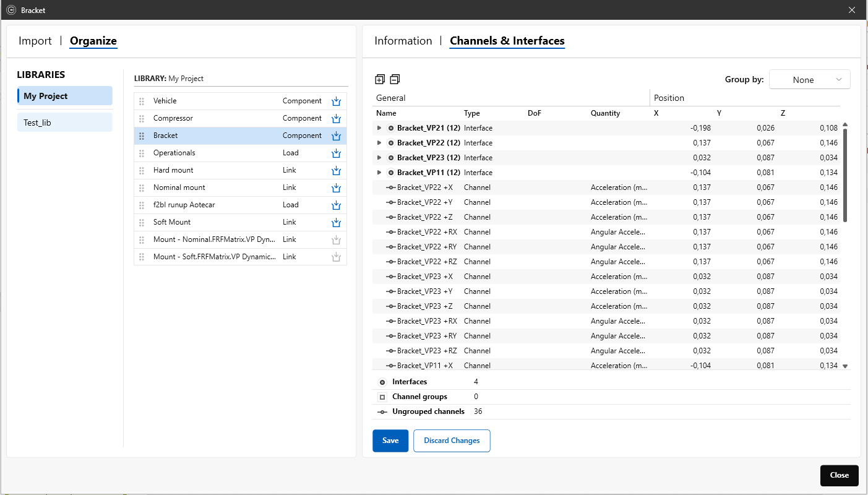Click the Discard Changes button
The width and height of the screenshot is (868, 495).
pyautogui.click(x=452, y=441)
